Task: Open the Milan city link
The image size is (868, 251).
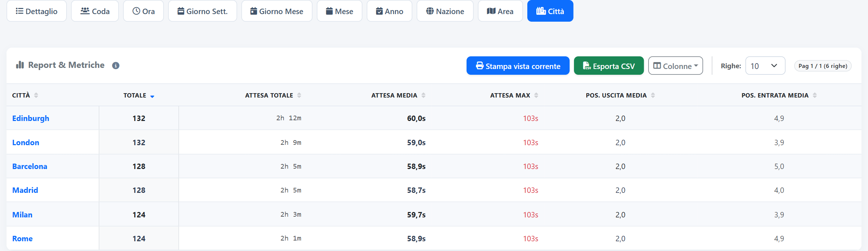Action: tap(22, 215)
